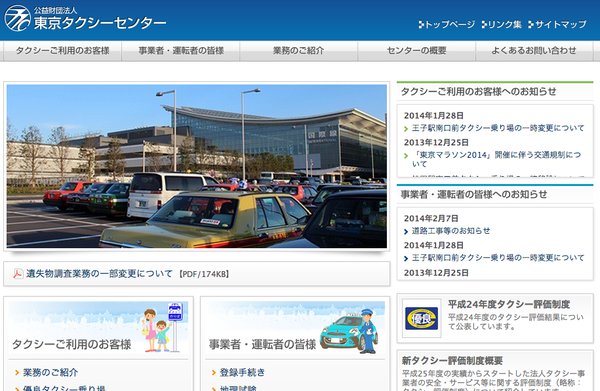Click the date 2014年1月28日 in customer news

click(434, 116)
